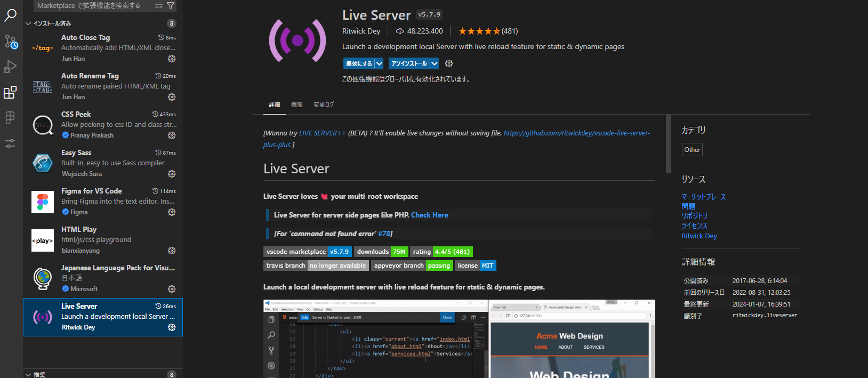Open manage gear for Auto Rename Tag
Image resolution: width=868 pixels, height=378 pixels.
pos(172,97)
